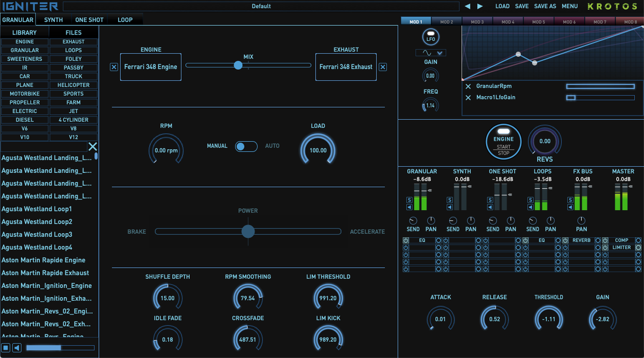Clear the library search field
This screenshot has width=644, height=358.
pos(92,147)
